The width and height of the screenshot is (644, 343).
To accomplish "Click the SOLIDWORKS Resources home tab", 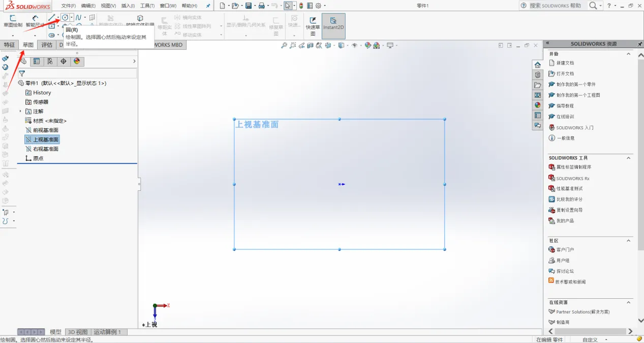I will (538, 65).
